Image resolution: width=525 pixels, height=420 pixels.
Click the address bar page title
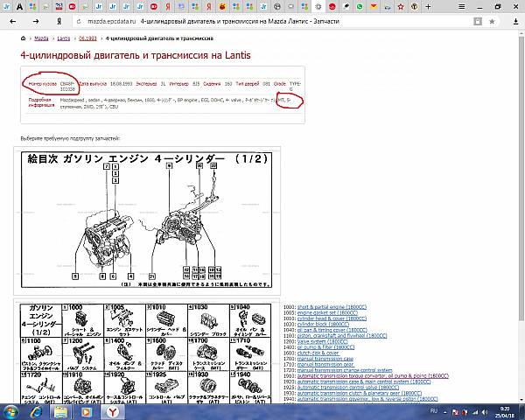[x=240, y=21]
